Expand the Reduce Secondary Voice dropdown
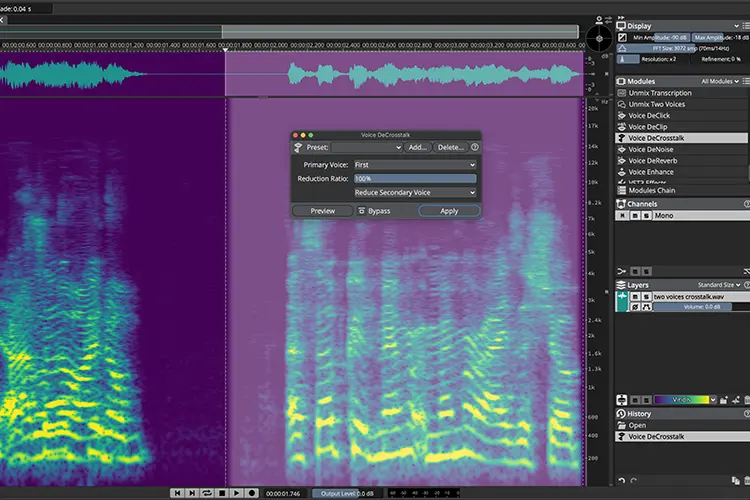750x500 pixels. pyautogui.click(x=415, y=192)
